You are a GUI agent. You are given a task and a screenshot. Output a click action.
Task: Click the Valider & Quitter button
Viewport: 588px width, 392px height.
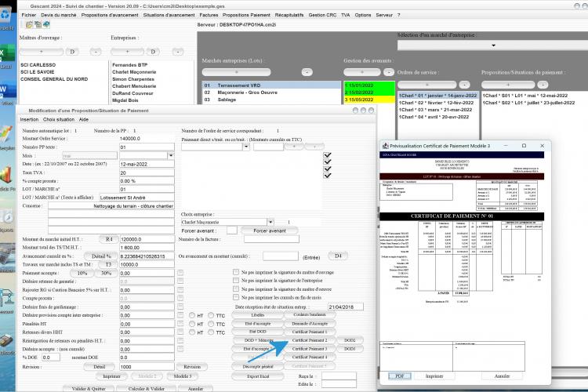tap(89, 389)
